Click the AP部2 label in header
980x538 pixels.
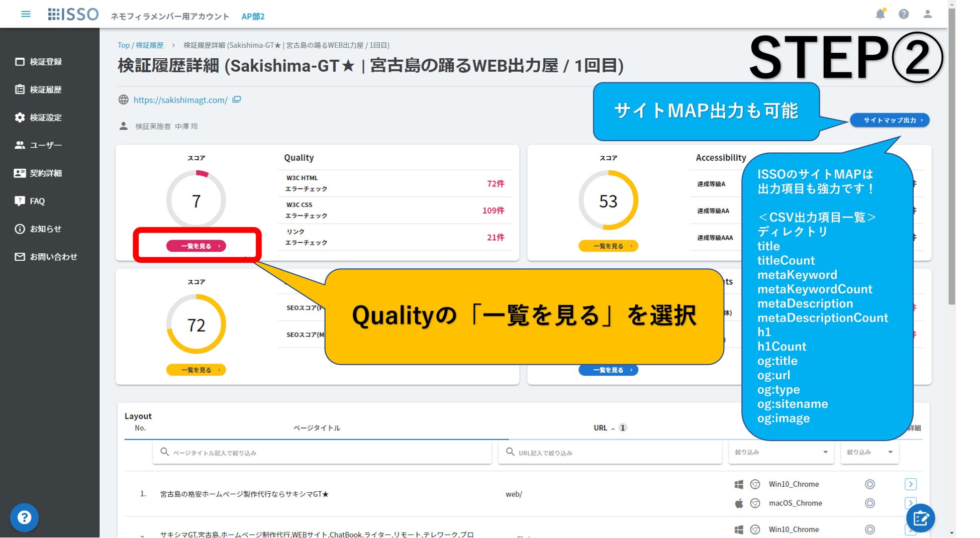click(x=253, y=17)
